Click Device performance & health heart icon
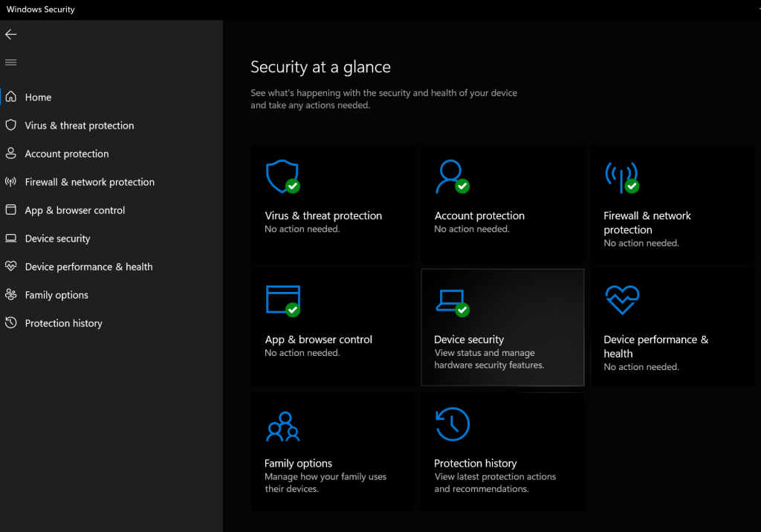This screenshot has width=761, height=532. tap(622, 300)
